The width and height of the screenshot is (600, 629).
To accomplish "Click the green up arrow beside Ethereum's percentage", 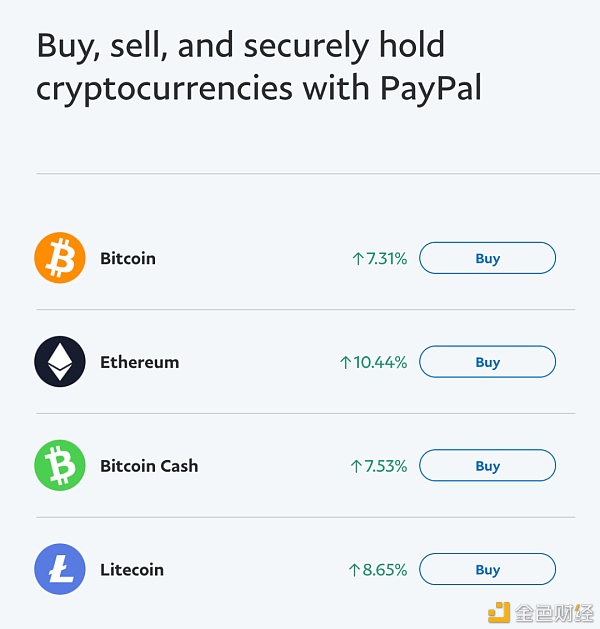I will coord(345,362).
